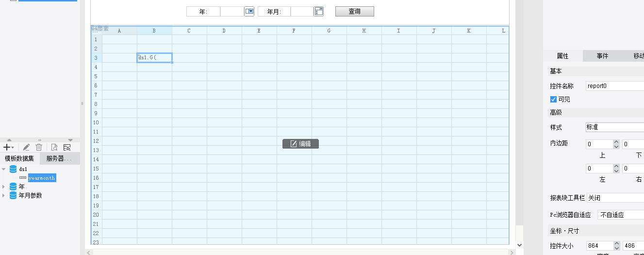
Task: Click the add dataset plus icon
Action: (7, 147)
